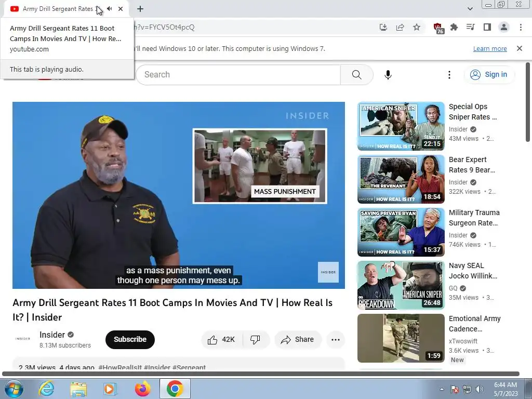Open the ad blocker extension showing 76
The width and height of the screenshot is (532, 399).
coord(438,28)
